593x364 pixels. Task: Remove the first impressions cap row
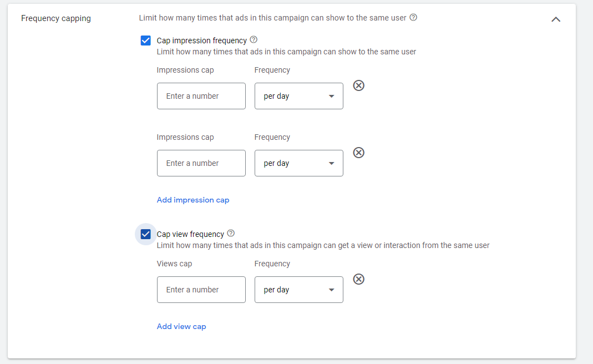(359, 85)
